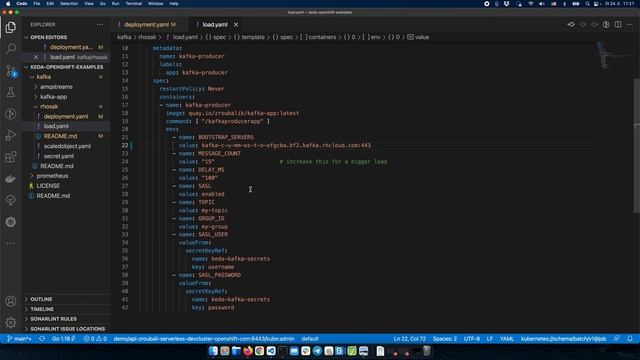
Task: Open the Selection menu
Action: (69, 4)
